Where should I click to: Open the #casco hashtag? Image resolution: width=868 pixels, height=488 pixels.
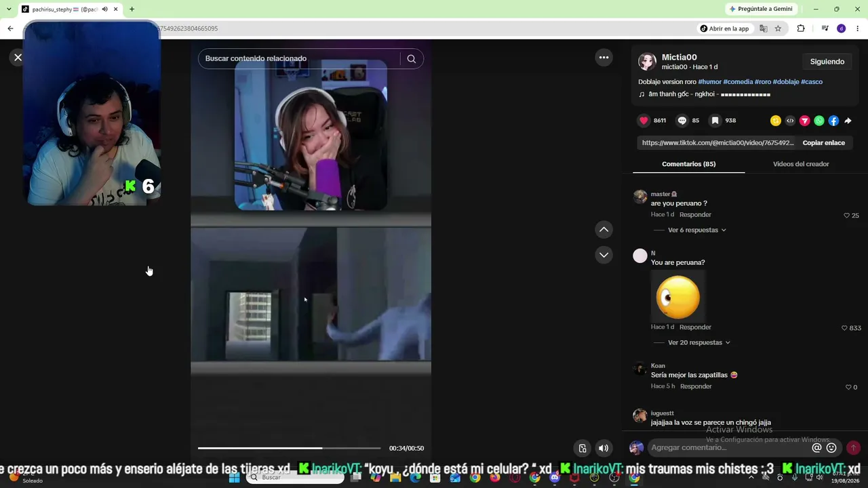(x=812, y=82)
